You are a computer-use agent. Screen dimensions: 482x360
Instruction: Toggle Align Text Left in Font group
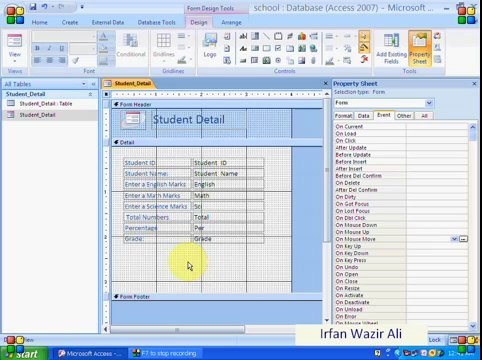tap(37, 60)
